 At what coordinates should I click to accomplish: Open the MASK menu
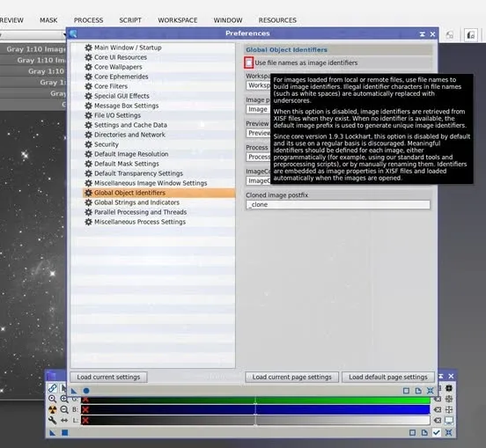coord(48,20)
